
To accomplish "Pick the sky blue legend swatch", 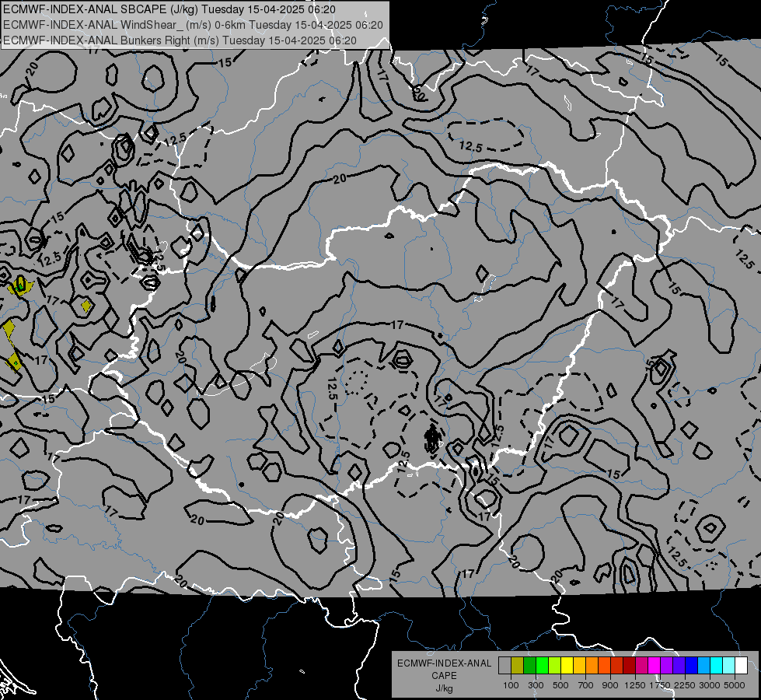I will point(703,666).
